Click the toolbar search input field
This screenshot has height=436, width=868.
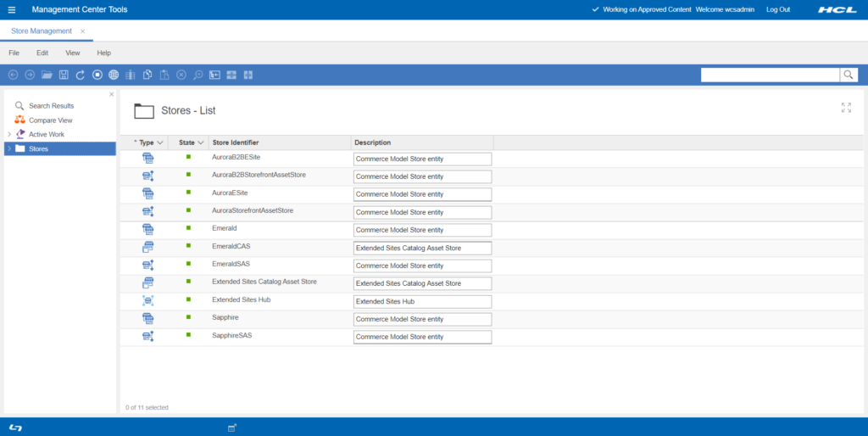click(x=770, y=75)
